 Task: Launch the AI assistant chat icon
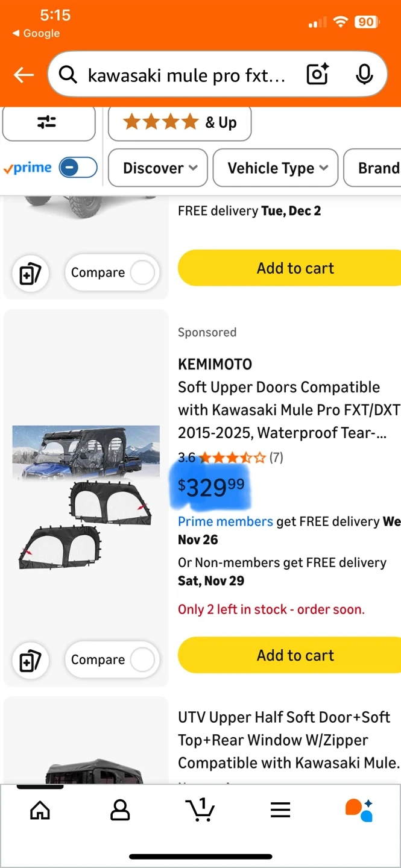coord(359,810)
